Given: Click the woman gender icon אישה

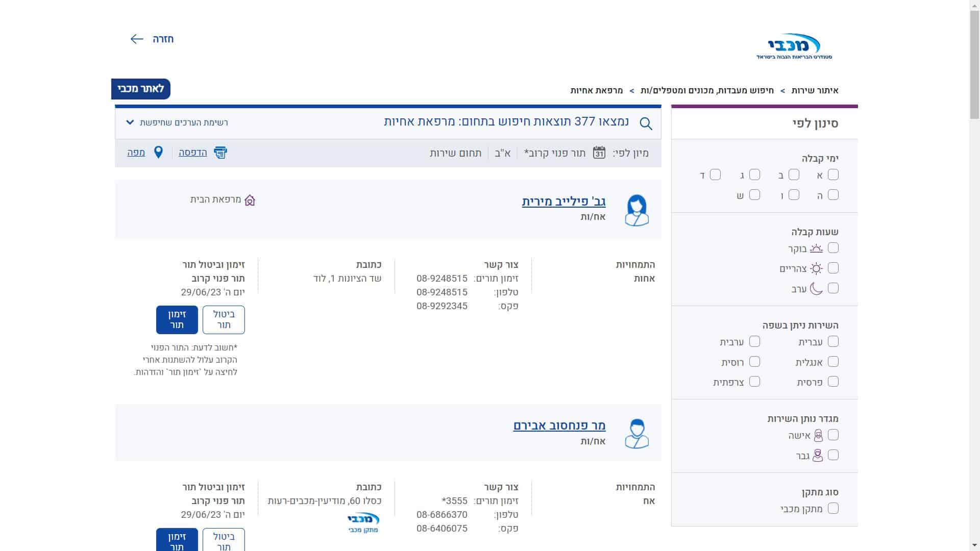Looking at the screenshot, I should pos(818,435).
